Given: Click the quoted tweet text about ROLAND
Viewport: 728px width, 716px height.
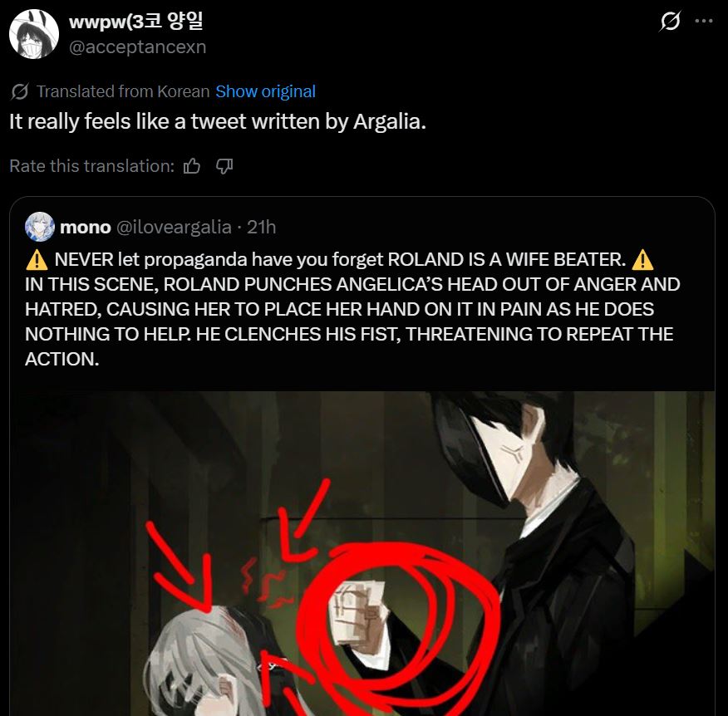Looking at the screenshot, I should 353,309.
